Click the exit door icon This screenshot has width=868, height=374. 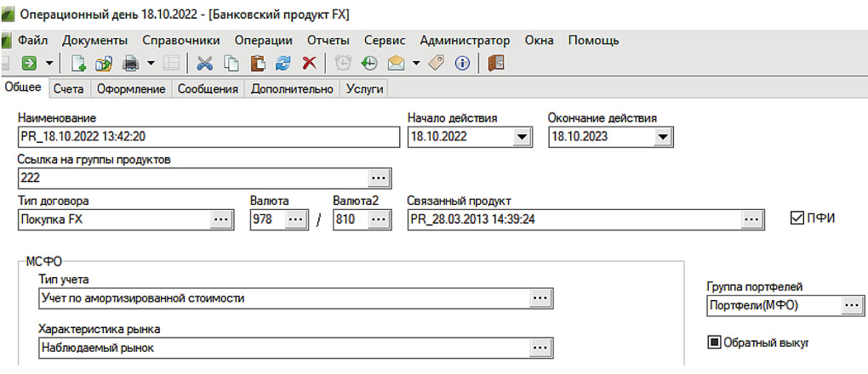pos(496,63)
